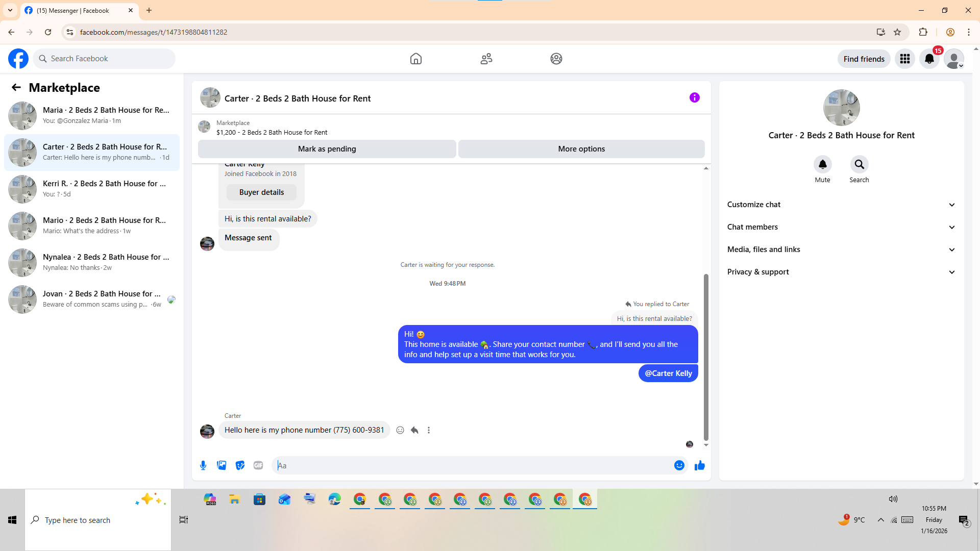Screen dimensions: 980x551
Task: Open Microsoft Edge from the taskbar
Action: 334,499
